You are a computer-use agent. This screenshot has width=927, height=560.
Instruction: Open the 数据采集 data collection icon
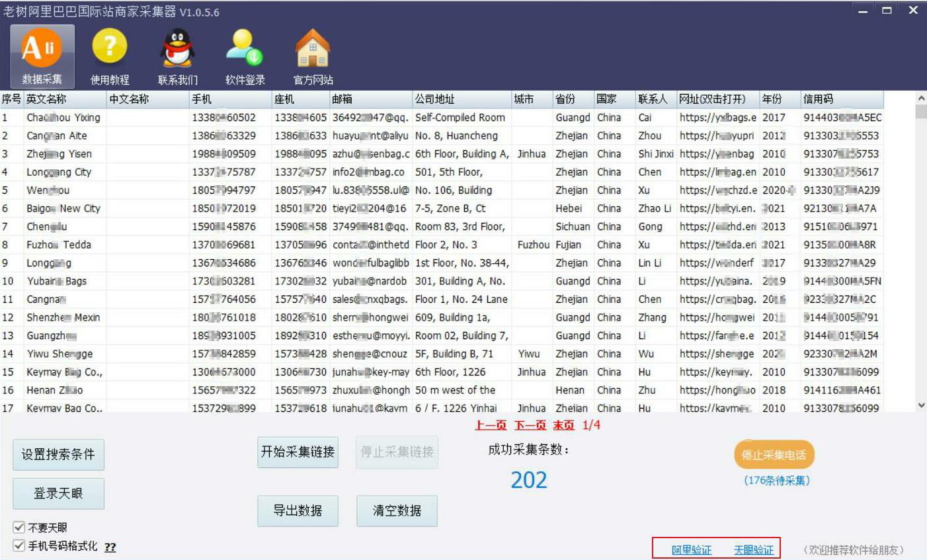click(42, 56)
